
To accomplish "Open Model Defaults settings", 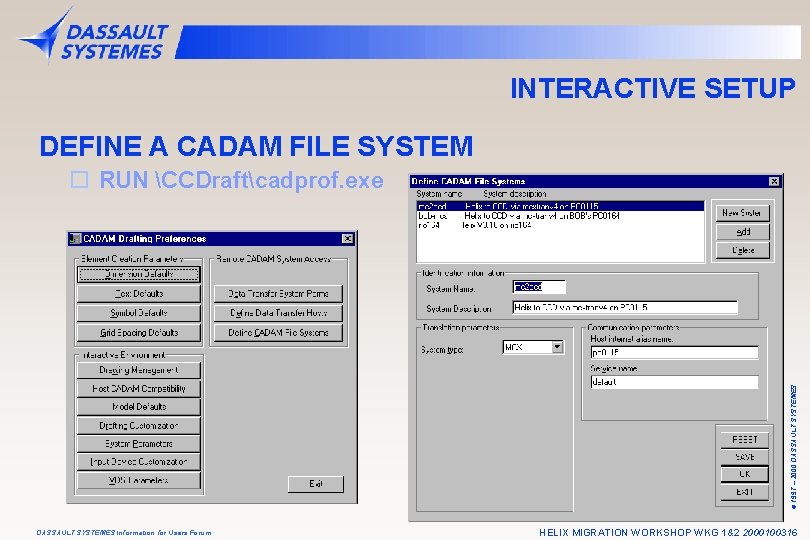I will click(138, 407).
